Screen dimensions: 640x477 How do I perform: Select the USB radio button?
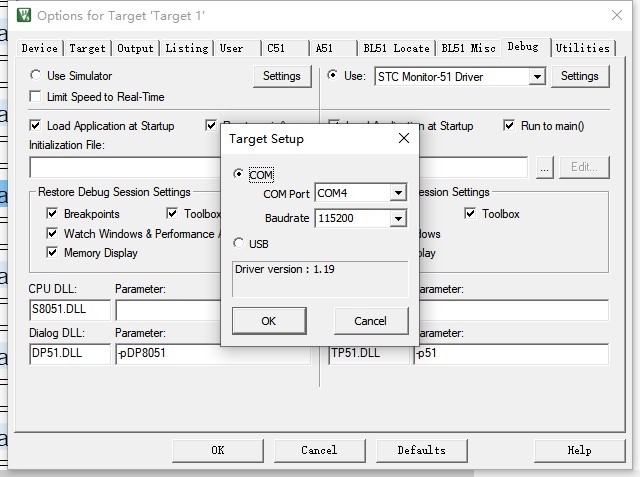point(238,243)
